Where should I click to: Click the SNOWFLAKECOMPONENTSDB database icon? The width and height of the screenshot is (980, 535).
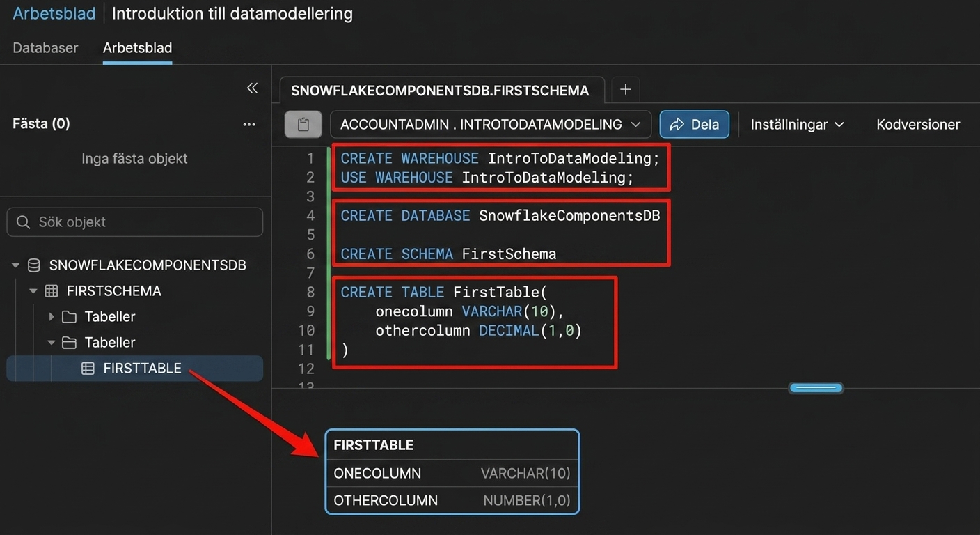[x=33, y=265]
